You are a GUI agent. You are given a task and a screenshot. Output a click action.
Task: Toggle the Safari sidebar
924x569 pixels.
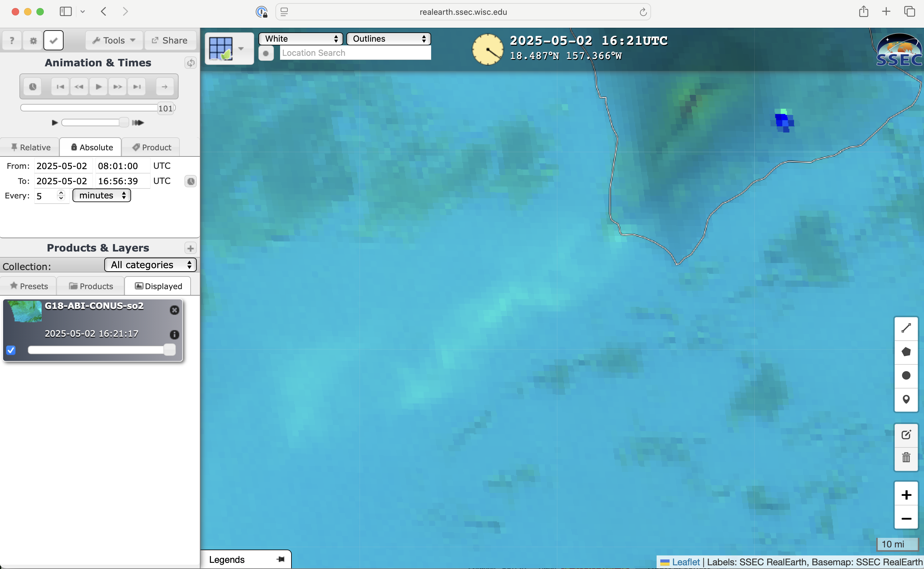(x=66, y=11)
